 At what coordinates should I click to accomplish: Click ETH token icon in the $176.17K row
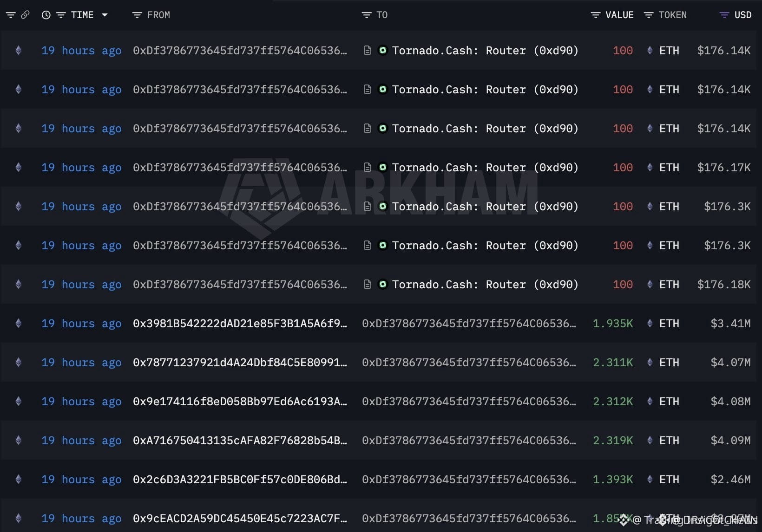(x=650, y=167)
